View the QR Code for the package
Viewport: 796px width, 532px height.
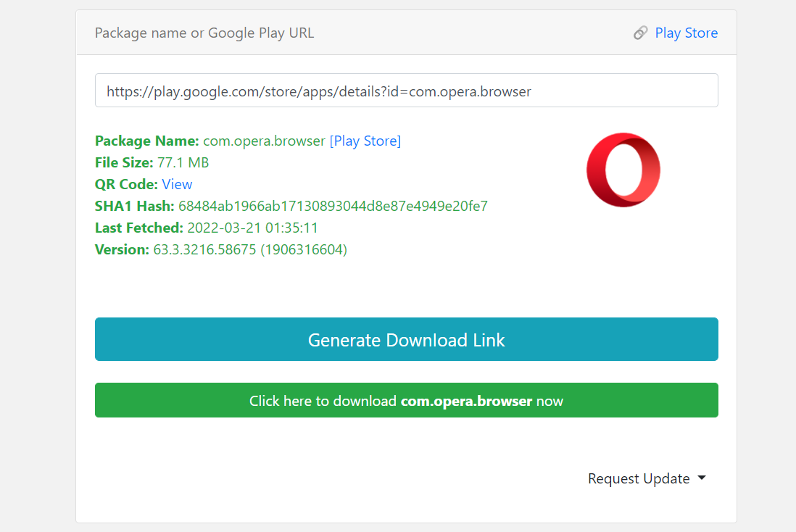177,184
